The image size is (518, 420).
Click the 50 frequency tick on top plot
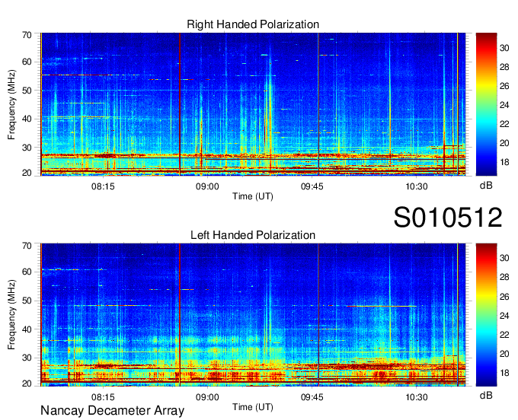tap(27, 91)
